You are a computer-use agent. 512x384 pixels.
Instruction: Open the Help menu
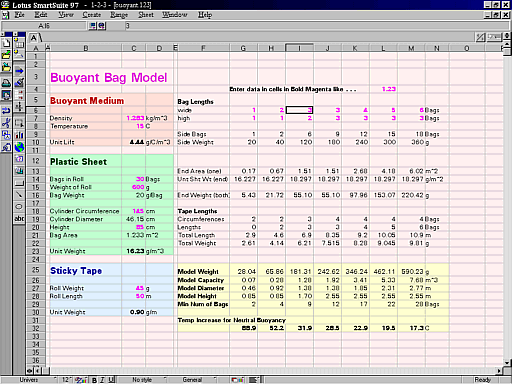pos(205,15)
